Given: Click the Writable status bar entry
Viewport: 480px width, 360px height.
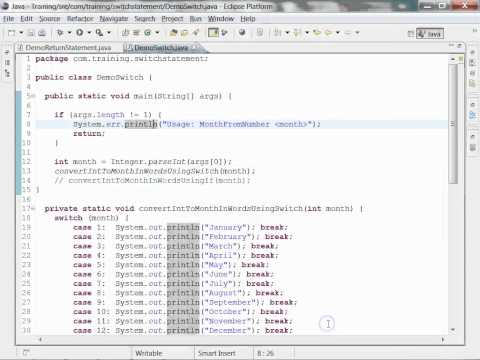Looking at the screenshot, I should tap(149, 353).
